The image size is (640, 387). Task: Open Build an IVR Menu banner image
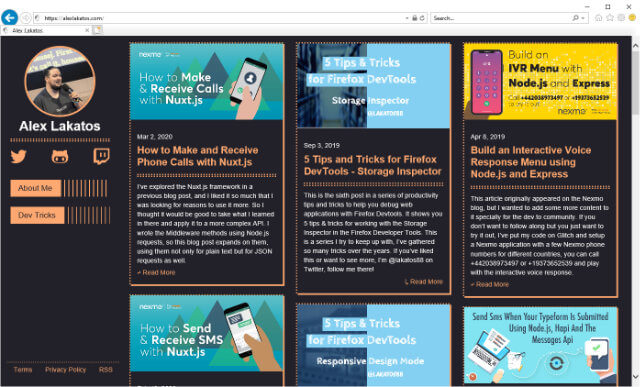point(540,82)
